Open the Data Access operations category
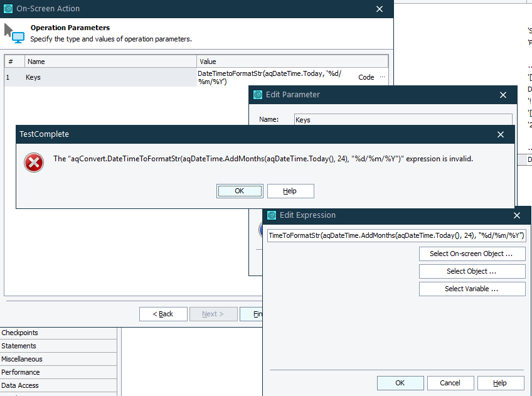The height and width of the screenshot is (396, 532). tap(20, 385)
